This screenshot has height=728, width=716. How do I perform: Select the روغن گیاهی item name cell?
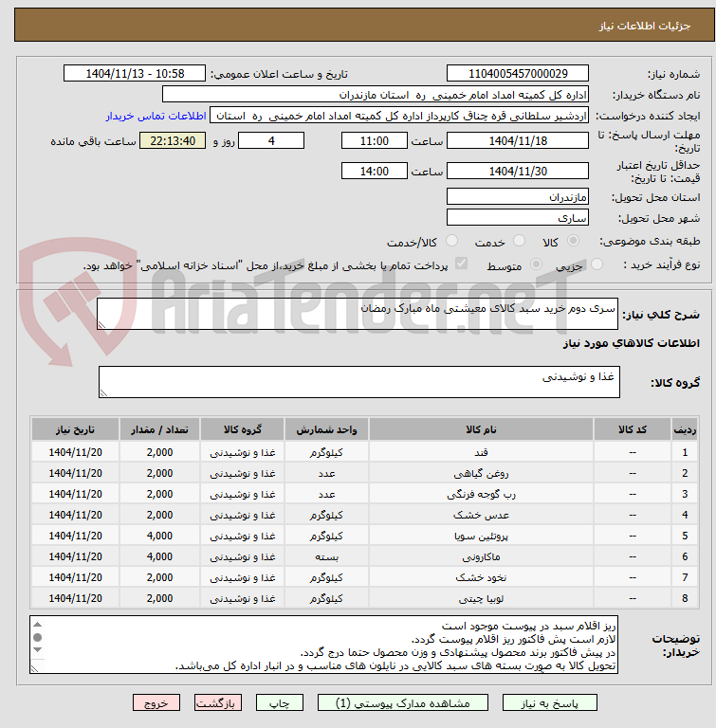click(x=481, y=473)
